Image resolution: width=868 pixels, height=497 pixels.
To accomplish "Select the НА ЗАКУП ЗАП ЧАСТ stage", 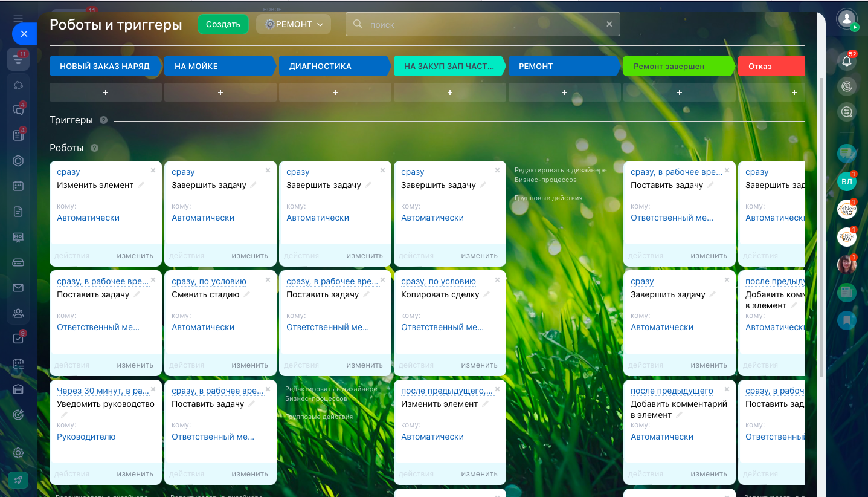I will click(450, 66).
